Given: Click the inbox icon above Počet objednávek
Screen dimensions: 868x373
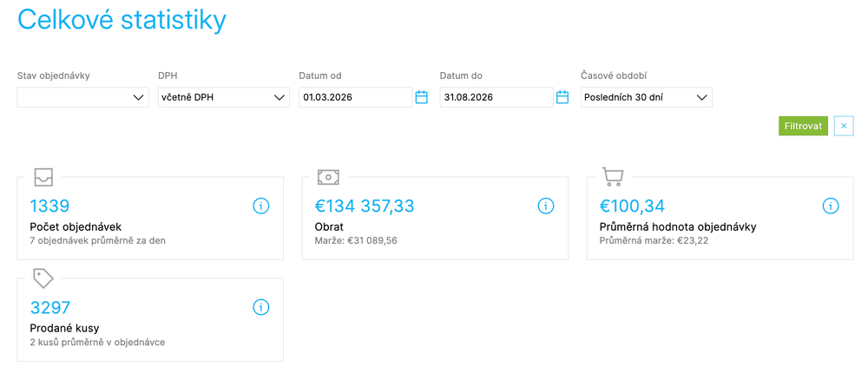Looking at the screenshot, I should click(43, 177).
